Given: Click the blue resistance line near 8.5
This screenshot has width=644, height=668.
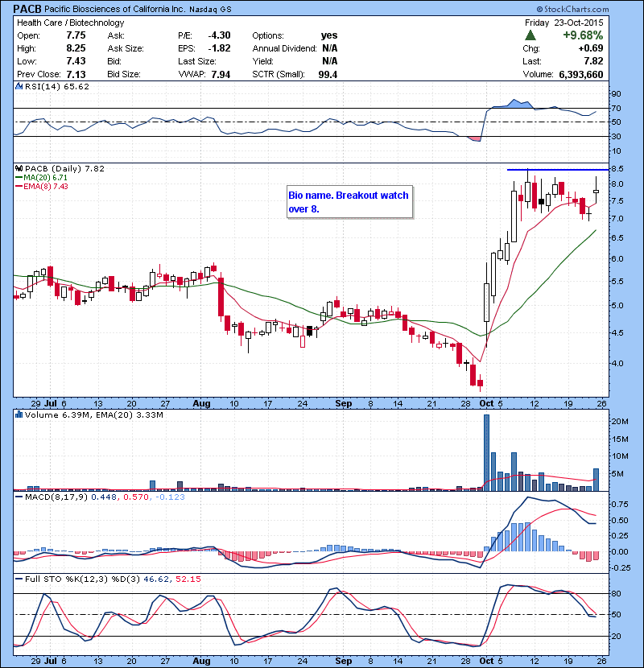Looking at the screenshot, I should (x=558, y=170).
